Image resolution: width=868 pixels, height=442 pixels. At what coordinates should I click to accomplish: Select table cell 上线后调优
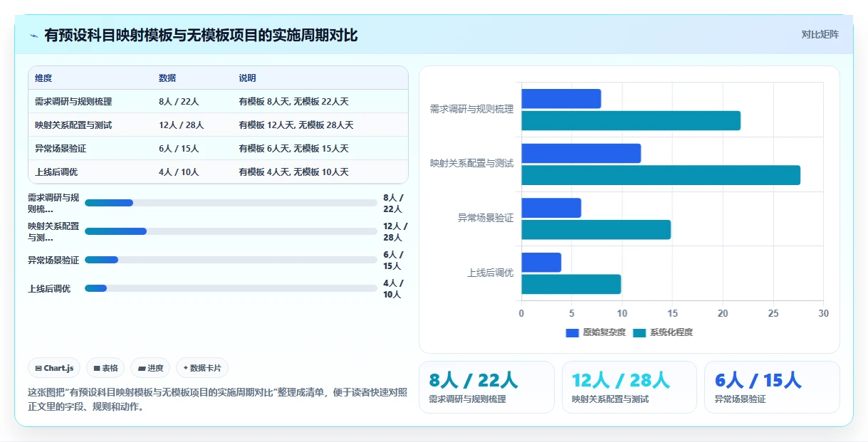coord(56,172)
